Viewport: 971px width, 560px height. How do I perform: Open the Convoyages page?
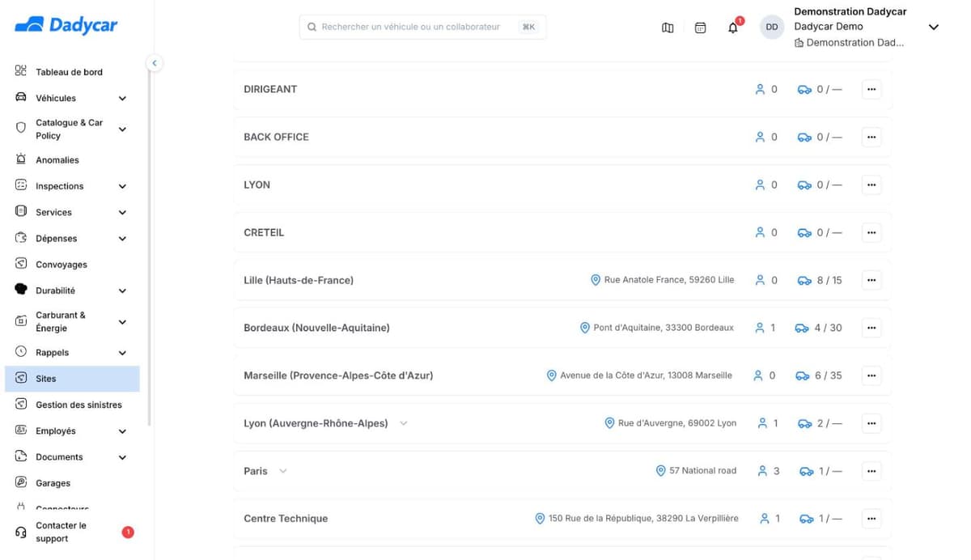point(61,265)
